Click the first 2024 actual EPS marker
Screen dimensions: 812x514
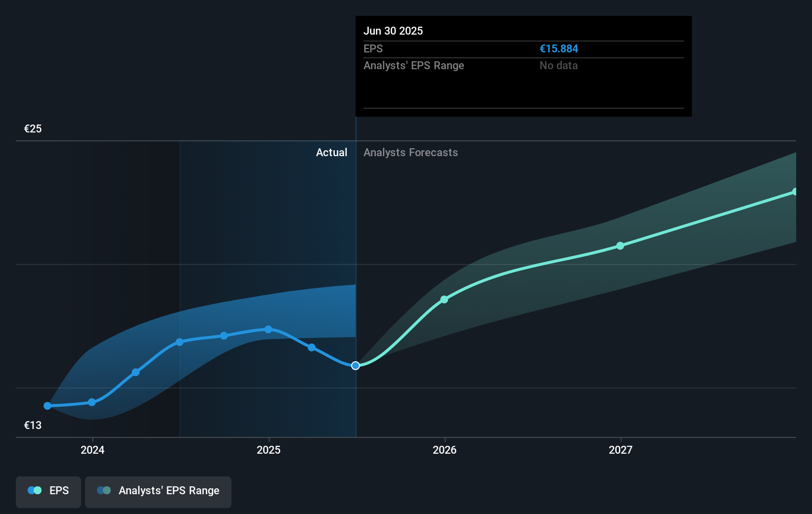(x=47, y=405)
